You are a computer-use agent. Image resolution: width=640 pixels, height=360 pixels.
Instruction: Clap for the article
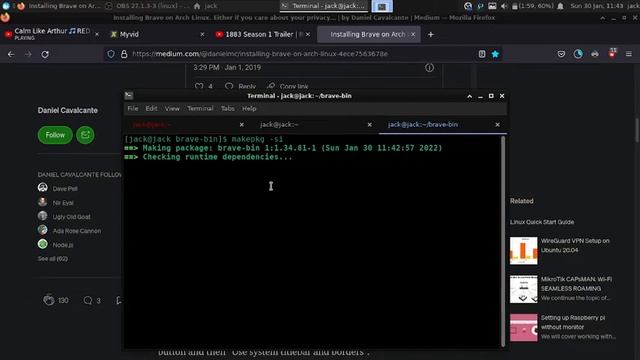49,300
